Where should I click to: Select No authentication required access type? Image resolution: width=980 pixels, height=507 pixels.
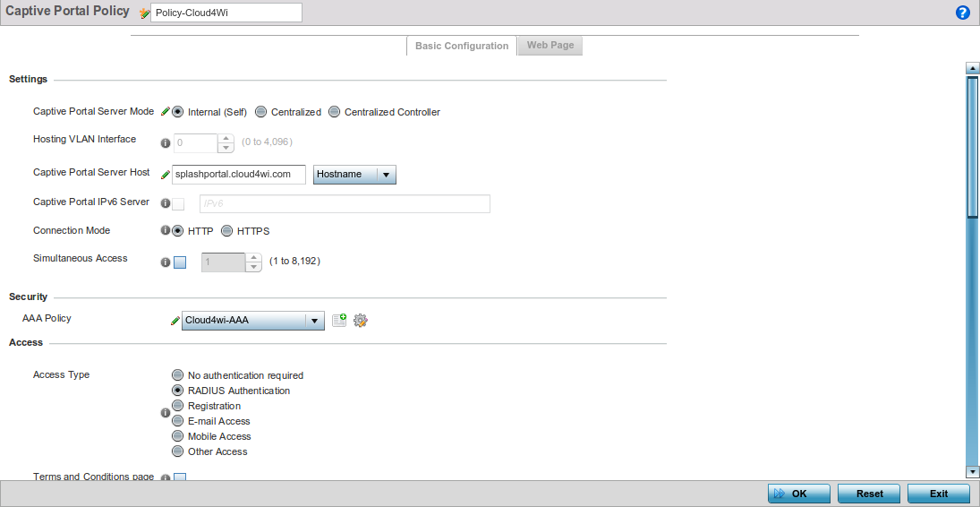(177, 375)
